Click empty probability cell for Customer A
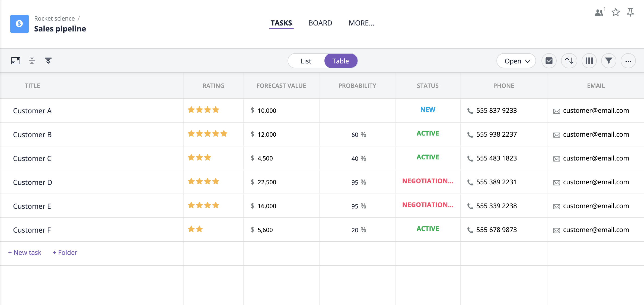Image resolution: width=644 pixels, height=305 pixels. pyautogui.click(x=357, y=110)
